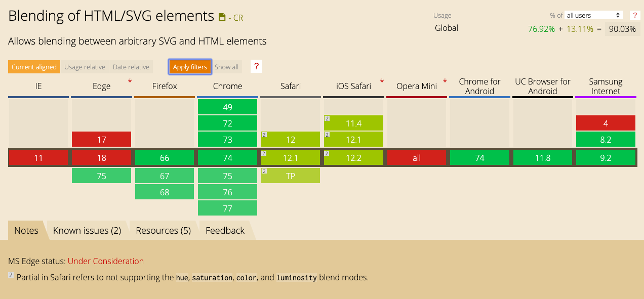The height and width of the screenshot is (299, 644).
Task: Switch to the Known issues (2) tab
Action: tap(87, 230)
